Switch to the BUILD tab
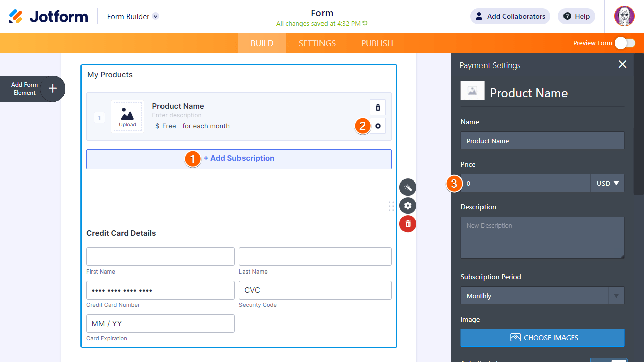Screen dimensions: 644x362 tap(262, 43)
